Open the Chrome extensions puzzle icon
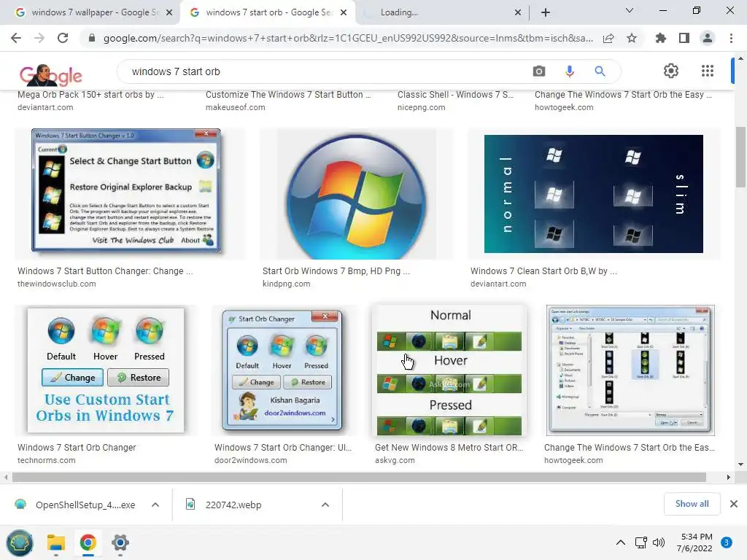The height and width of the screenshot is (560, 747). 661,38
